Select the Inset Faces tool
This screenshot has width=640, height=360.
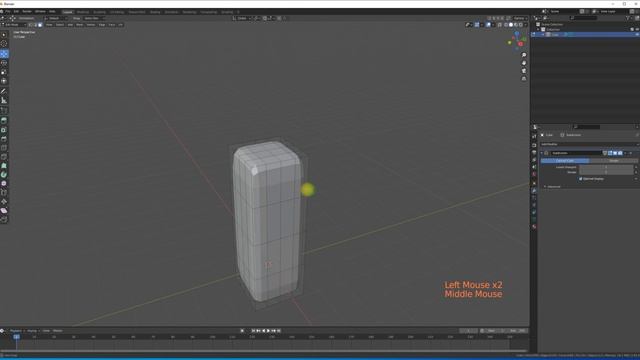click(x=4, y=130)
